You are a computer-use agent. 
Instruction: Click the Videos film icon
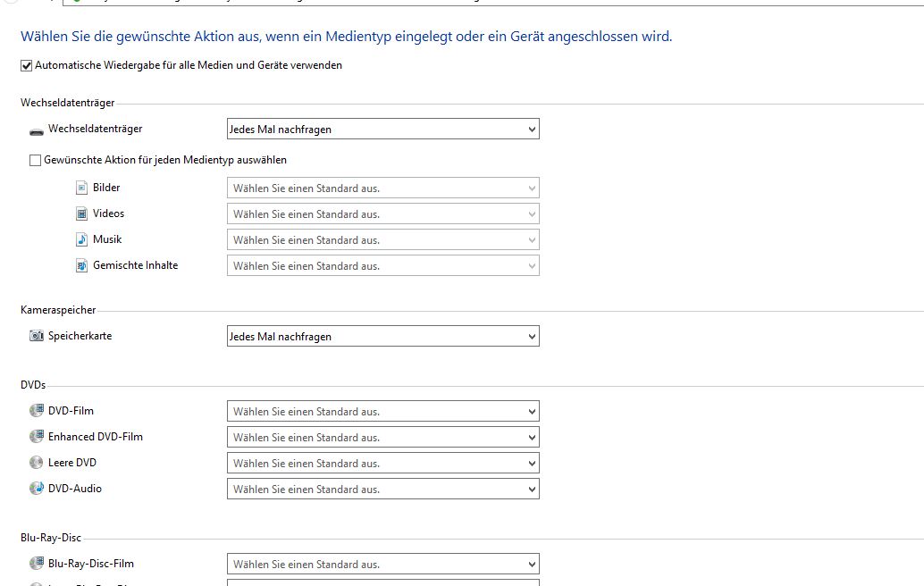point(82,214)
